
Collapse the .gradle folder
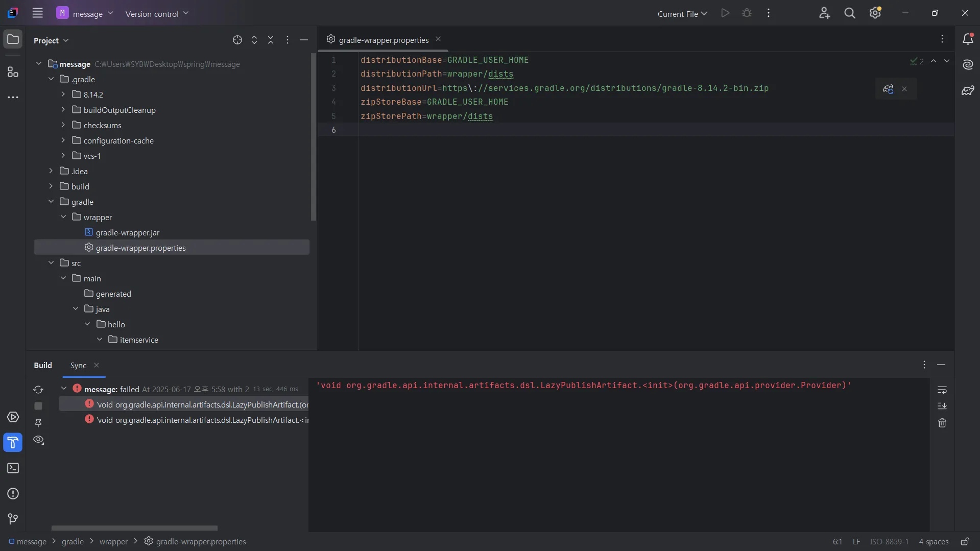pyautogui.click(x=51, y=79)
